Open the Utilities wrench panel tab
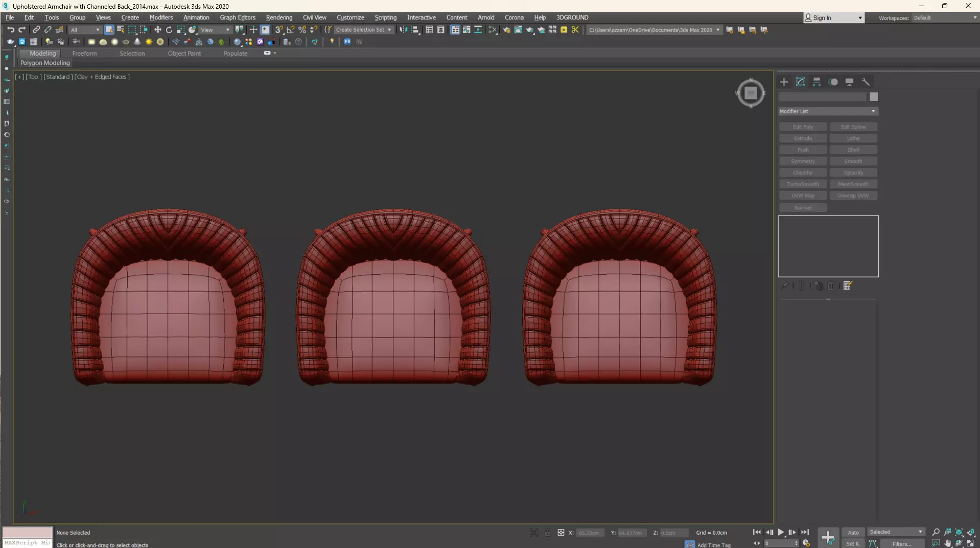980x548 pixels. (x=866, y=82)
